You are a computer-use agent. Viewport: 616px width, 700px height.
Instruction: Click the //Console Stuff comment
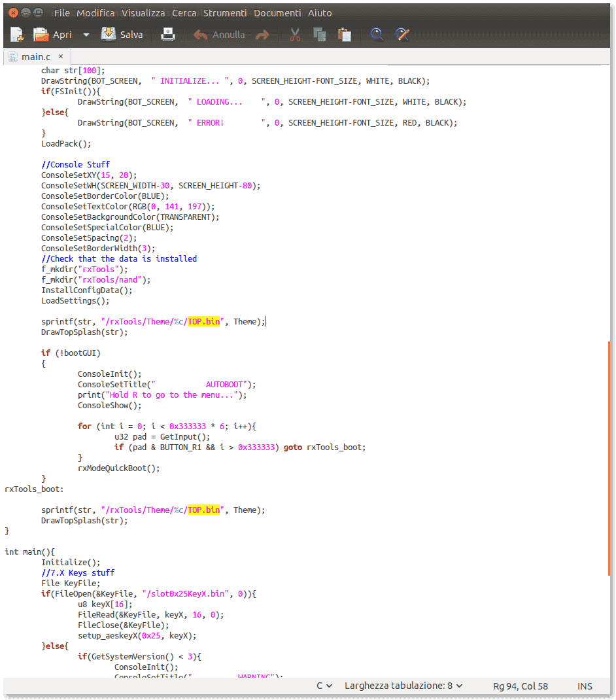coord(75,164)
